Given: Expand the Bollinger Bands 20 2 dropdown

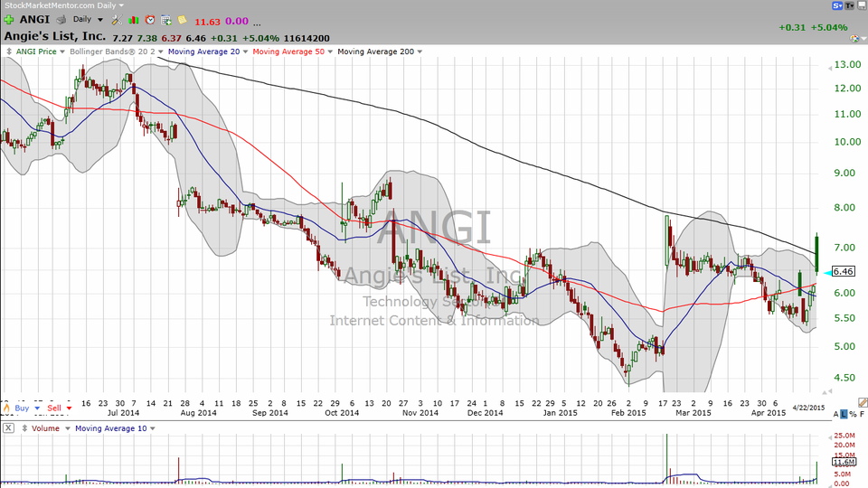Looking at the screenshot, I should click(x=161, y=52).
